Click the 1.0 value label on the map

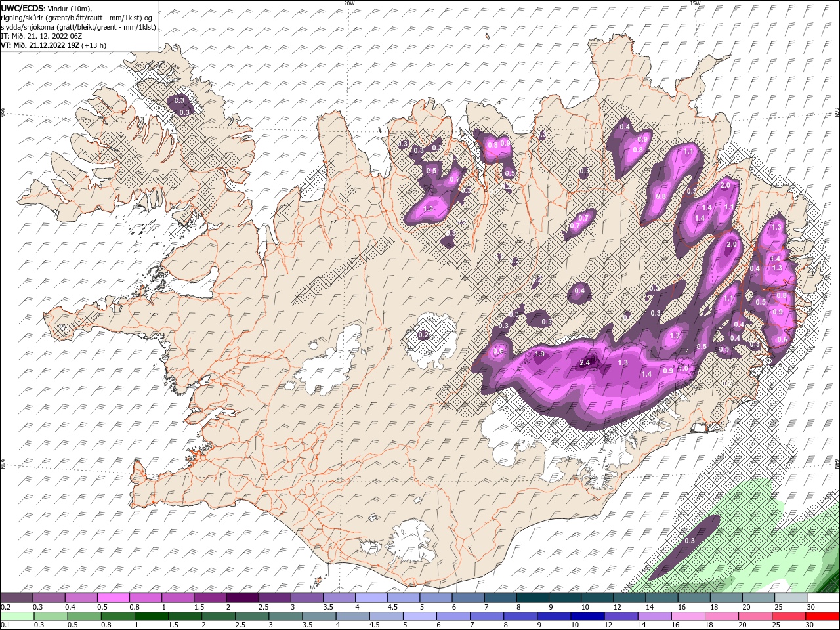click(683, 369)
